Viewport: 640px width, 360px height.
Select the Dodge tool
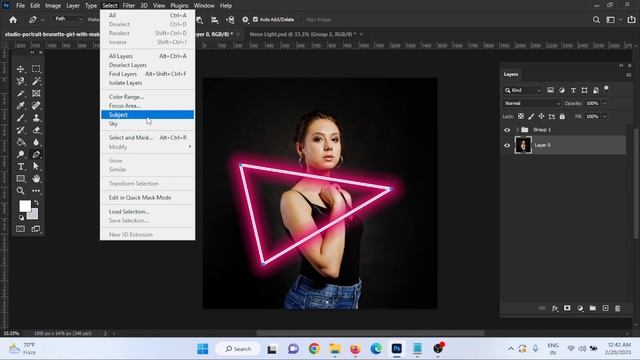[20, 154]
